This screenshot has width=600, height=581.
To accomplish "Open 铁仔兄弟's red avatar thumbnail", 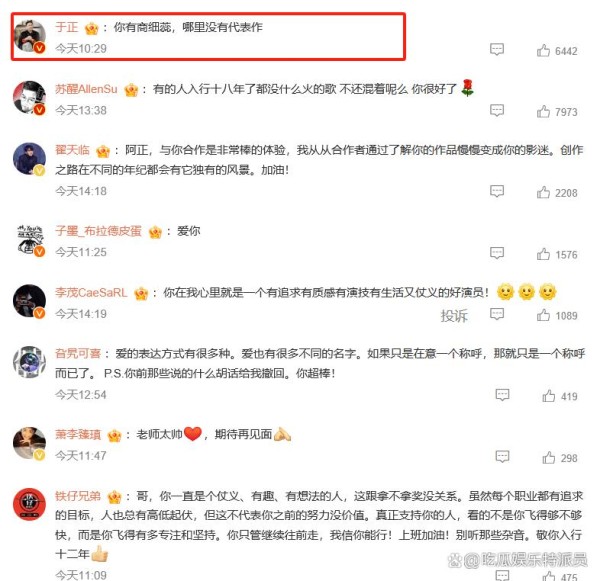I will (29, 504).
